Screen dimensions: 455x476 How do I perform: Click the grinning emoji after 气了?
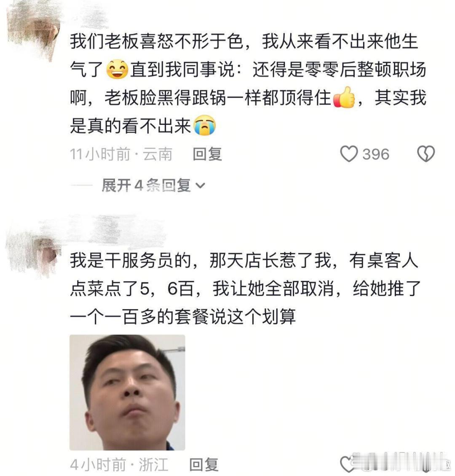click(117, 70)
